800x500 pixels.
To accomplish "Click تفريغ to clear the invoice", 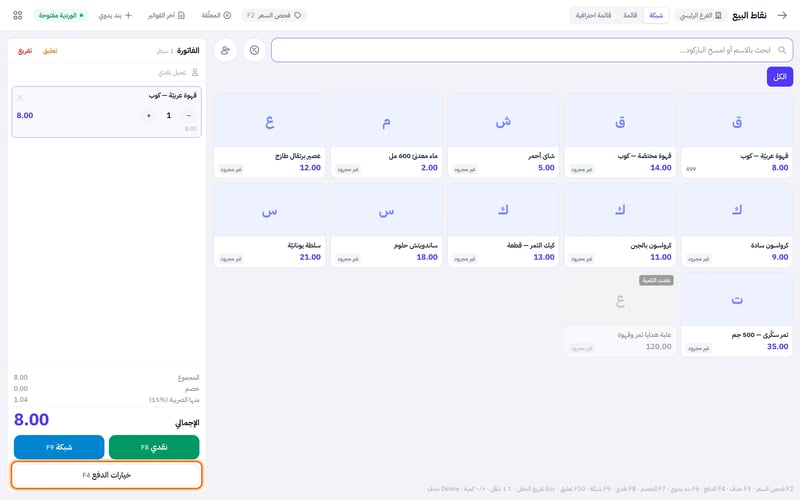I will [x=25, y=51].
